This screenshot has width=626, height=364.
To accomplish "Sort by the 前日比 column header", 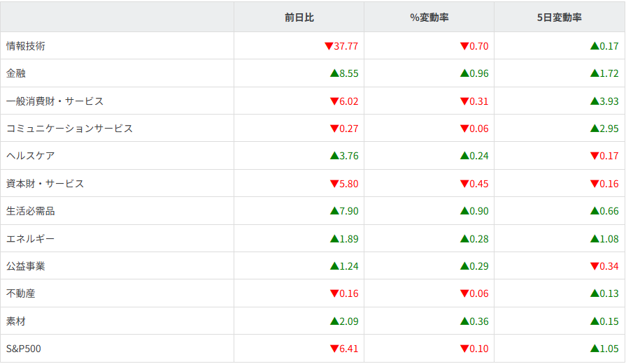I will tap(299, 17).
